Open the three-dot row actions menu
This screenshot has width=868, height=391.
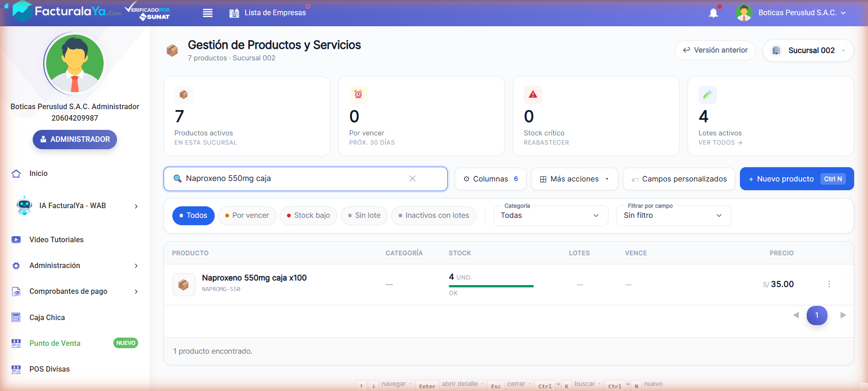[829, 284]
